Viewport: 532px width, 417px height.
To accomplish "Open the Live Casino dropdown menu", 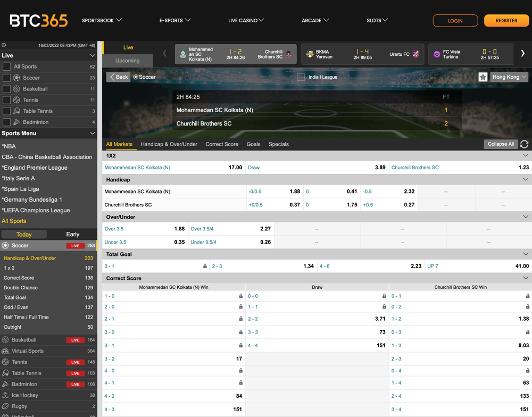I will [x=246, y=21].
